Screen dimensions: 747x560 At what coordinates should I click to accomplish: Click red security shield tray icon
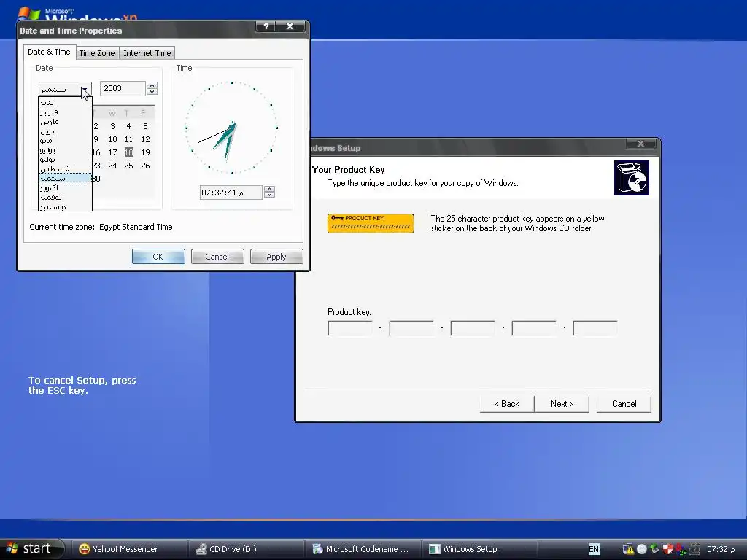coord(668,549)
